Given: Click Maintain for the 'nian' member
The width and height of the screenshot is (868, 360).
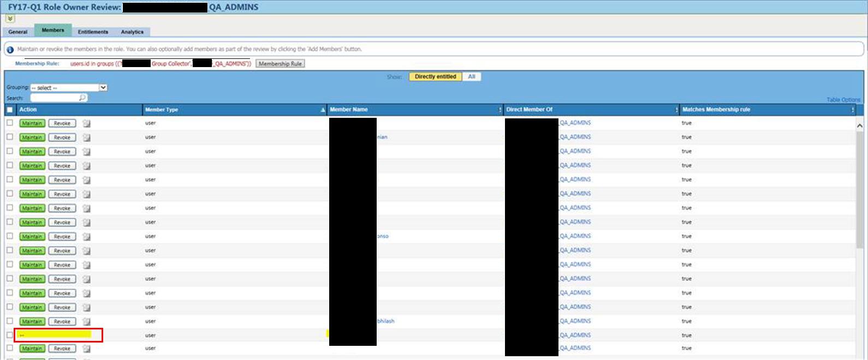Looking at the screenshot, I should pos(32,137).
